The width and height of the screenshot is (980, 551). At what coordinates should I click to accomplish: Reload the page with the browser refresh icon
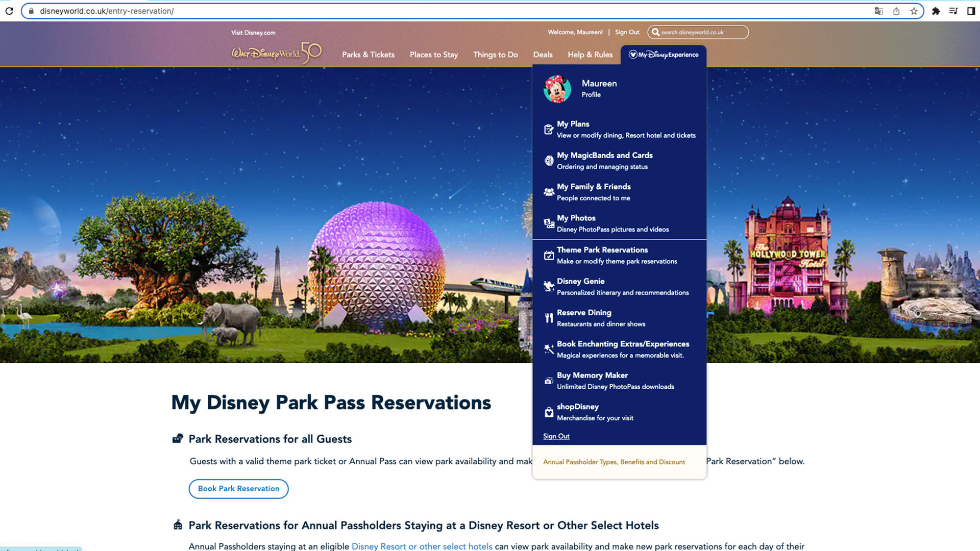click(9, 11)
